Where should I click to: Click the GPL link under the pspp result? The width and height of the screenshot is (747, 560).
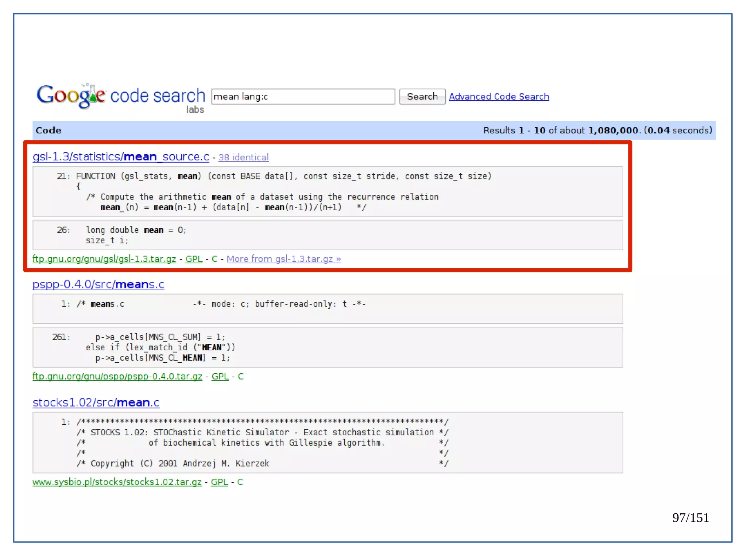point(220,376)
